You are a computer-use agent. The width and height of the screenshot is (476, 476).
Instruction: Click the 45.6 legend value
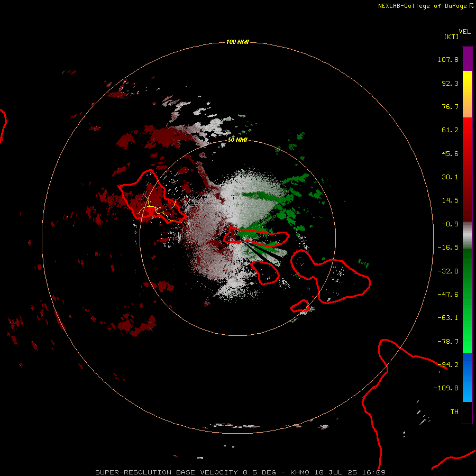(x=450, y=153)
